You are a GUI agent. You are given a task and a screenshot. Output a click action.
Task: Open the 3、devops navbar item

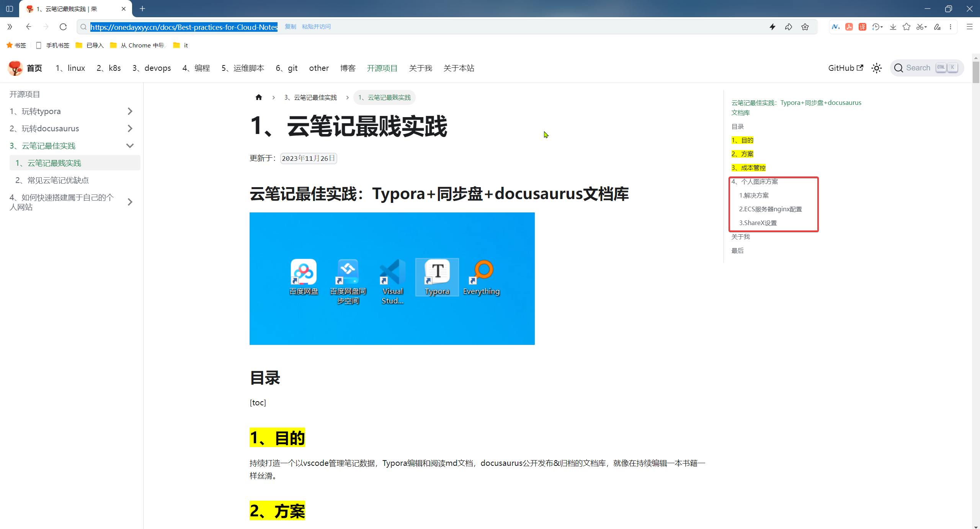point(152,68)
